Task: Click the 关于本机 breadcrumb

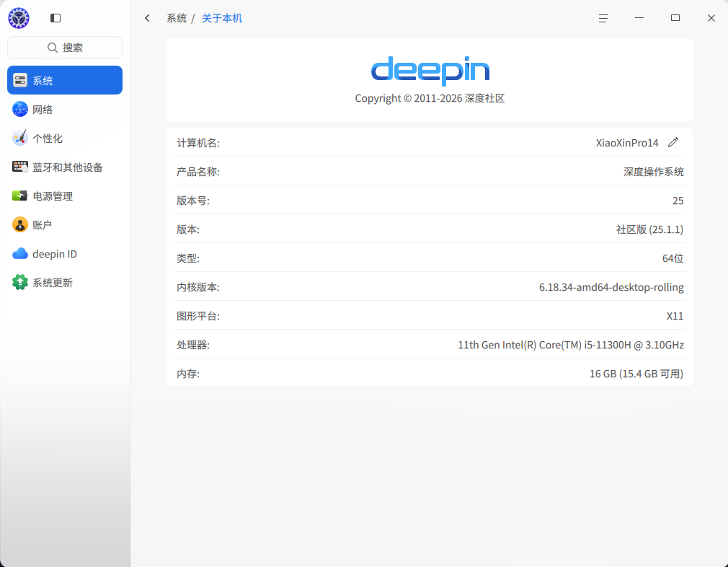Action: coord(222,18)
